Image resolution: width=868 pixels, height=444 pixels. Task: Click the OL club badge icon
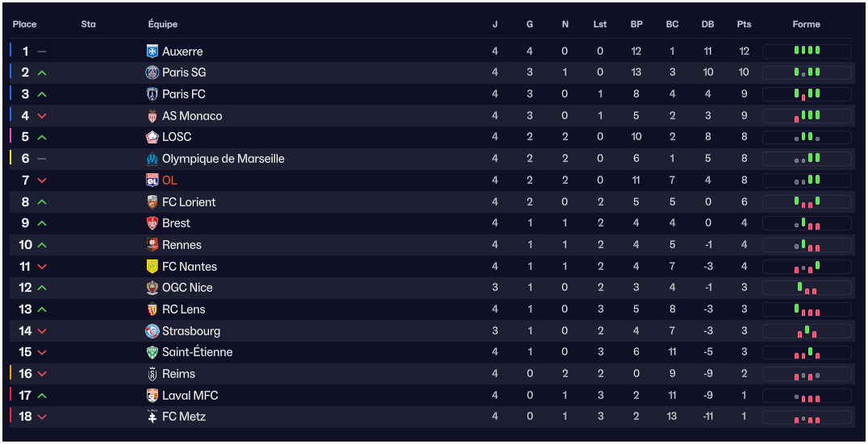pyautogui.click(x=152, y=181)
